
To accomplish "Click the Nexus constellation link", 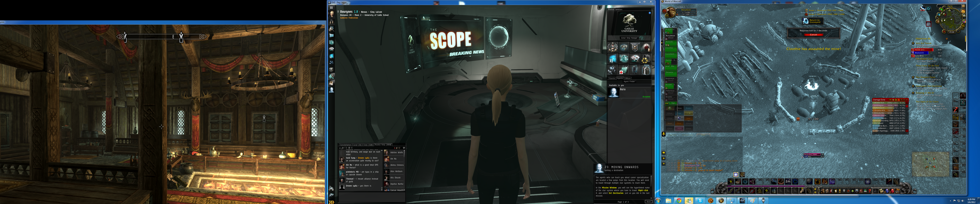I will 364,12.
